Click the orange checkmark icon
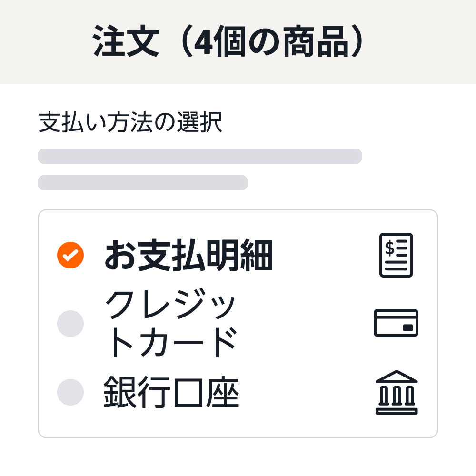476x476 pixels. [x=70, y=256]
